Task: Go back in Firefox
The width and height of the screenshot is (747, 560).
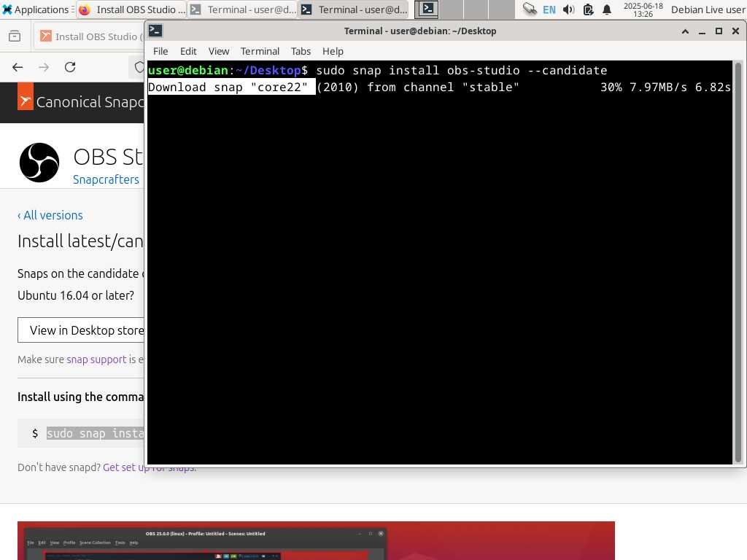Action: (x=18, y=67)
